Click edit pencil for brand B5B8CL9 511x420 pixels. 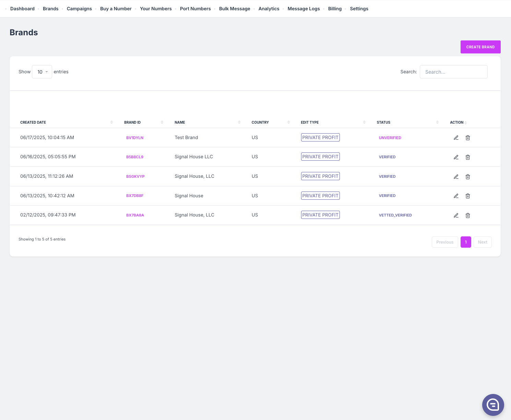coord(456,157)
